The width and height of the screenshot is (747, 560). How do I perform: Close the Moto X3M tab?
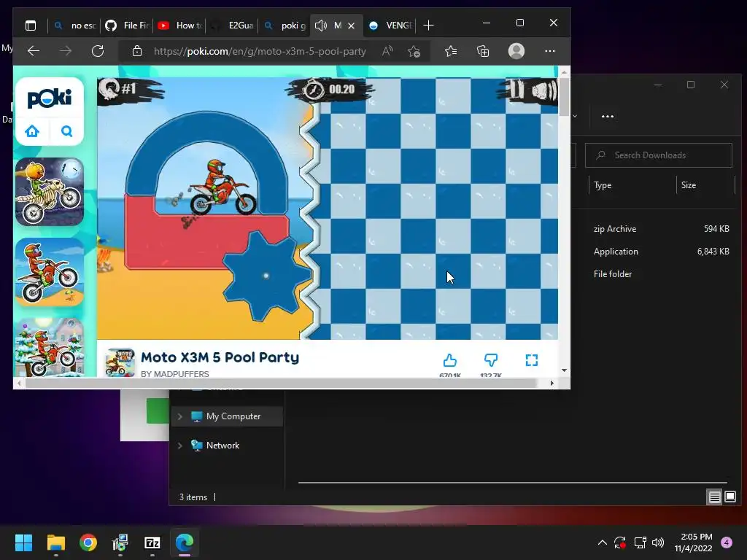tap(351, 26)
